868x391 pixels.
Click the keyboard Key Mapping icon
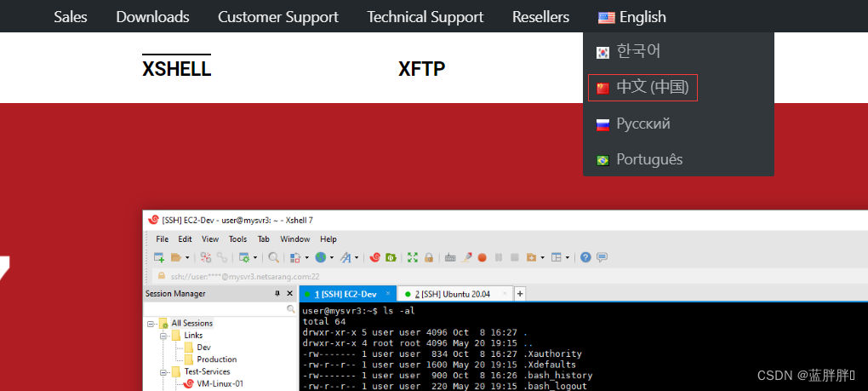pos(450,257)
